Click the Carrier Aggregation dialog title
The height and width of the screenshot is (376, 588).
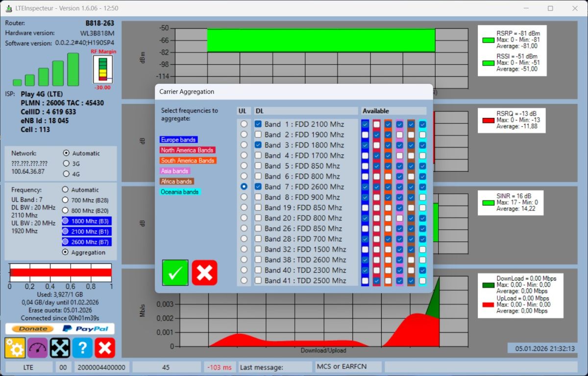tap(187, 92)
